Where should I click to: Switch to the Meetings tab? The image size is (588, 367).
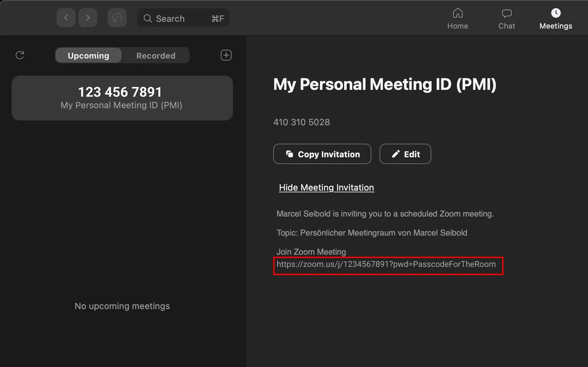(x=556, y=19)
